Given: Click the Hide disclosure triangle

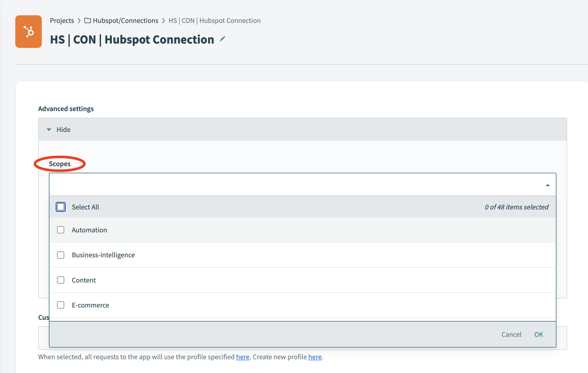Looking at the screenshot, I should point(49,130).
